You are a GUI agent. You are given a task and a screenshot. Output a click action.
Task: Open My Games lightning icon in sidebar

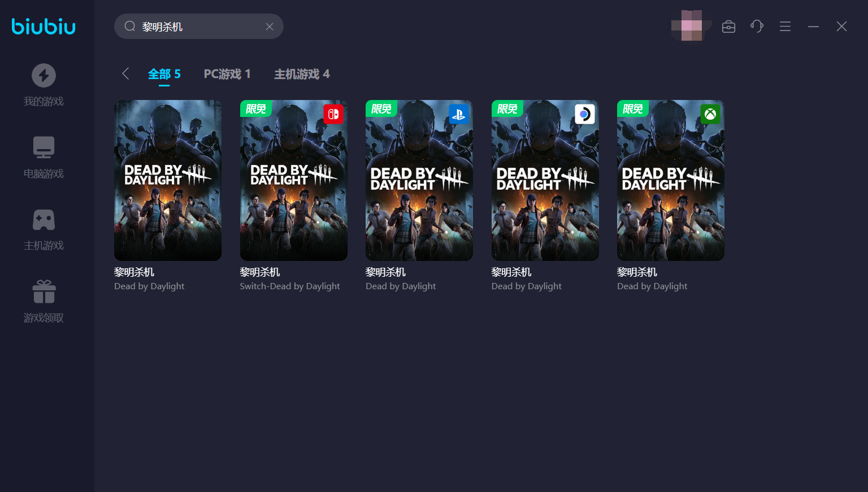pyautogui.click(x=44, y=76)
